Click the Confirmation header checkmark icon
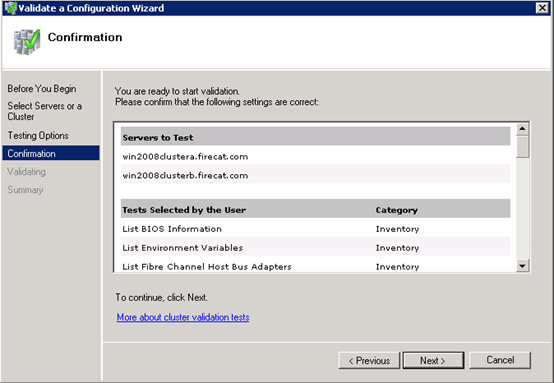Viewport: 554px width, 383px height. 27,42
